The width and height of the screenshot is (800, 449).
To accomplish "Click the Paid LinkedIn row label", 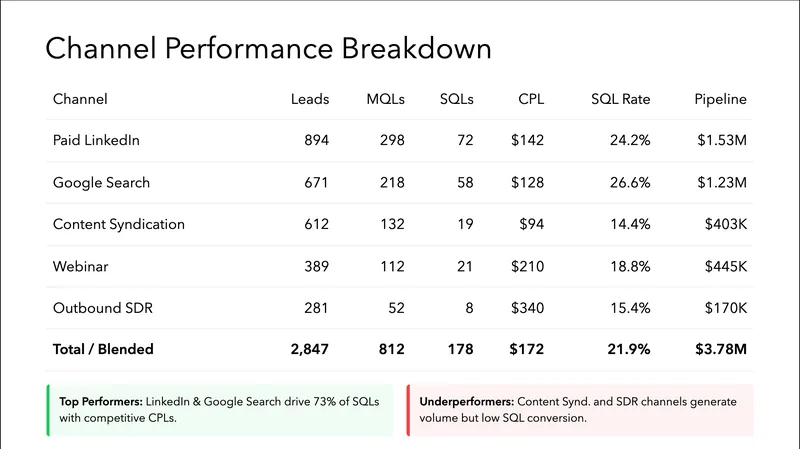I will tap(96, 141).
